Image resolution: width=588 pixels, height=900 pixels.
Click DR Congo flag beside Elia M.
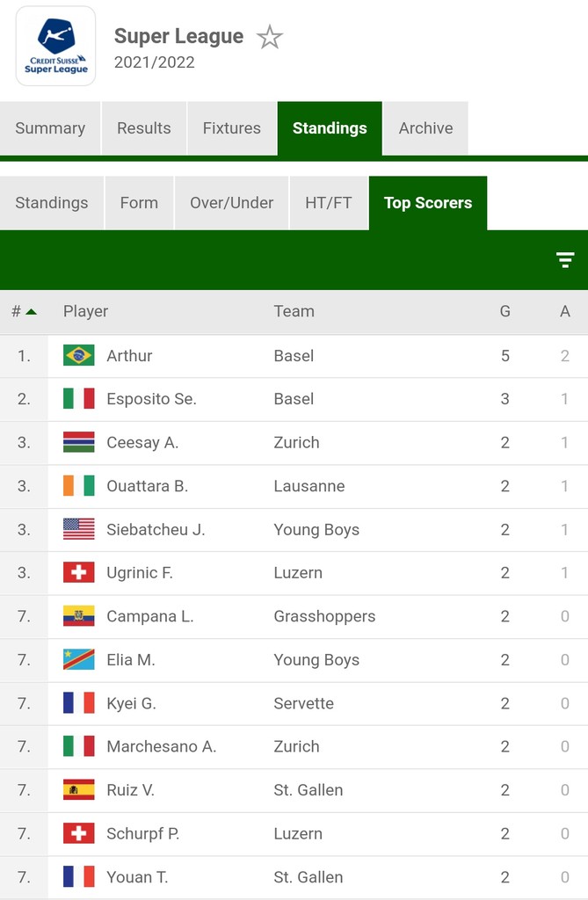point(79,659)
